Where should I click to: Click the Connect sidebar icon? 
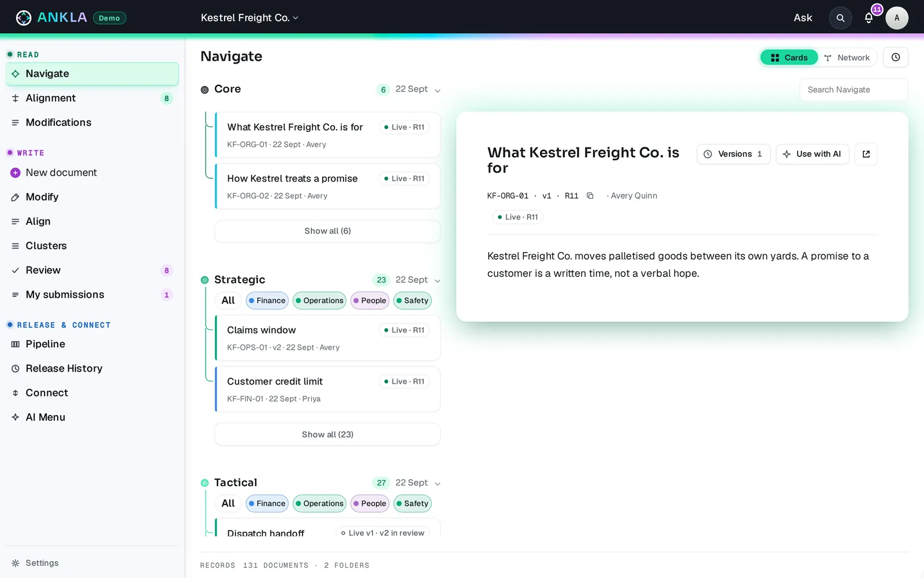[16, 393]
